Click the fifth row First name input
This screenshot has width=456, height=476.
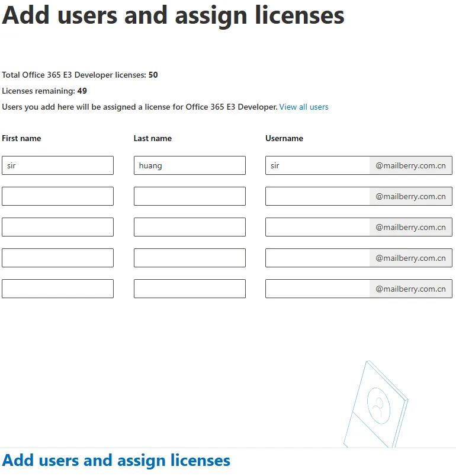pos(57,289)
